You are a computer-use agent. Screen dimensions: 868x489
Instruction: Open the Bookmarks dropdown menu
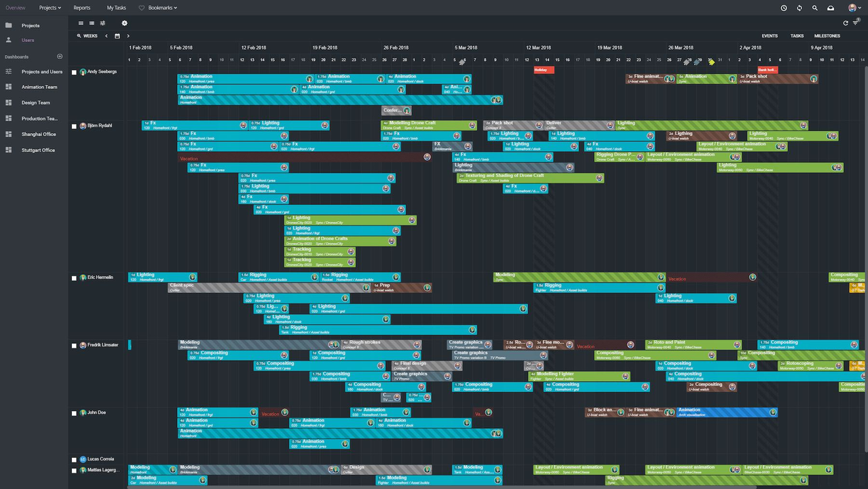point(158,8)
